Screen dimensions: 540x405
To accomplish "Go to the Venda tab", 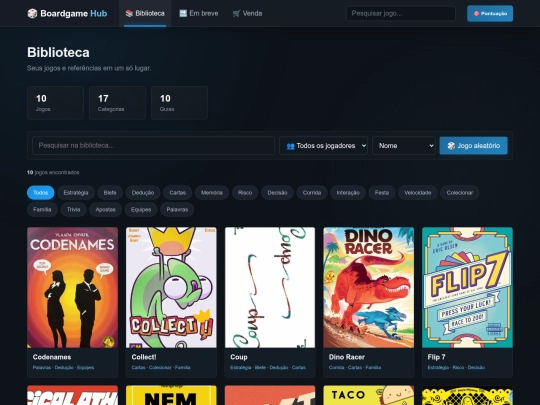I will coord(247,13).
